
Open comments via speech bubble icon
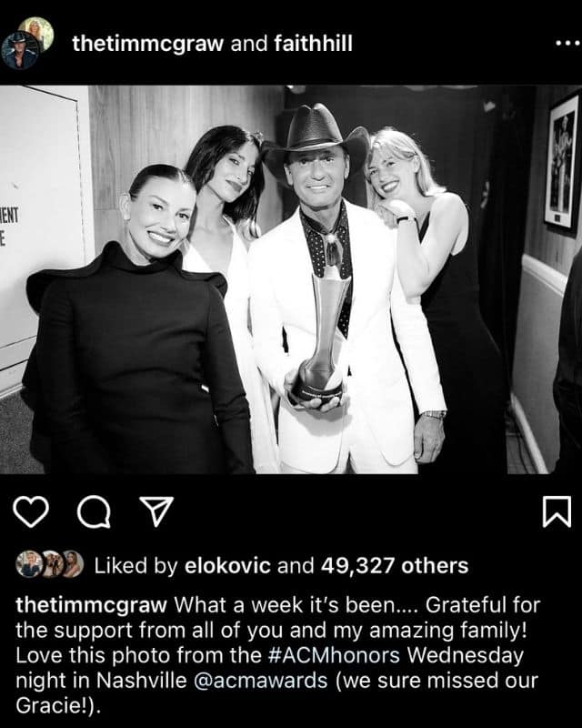95,511
